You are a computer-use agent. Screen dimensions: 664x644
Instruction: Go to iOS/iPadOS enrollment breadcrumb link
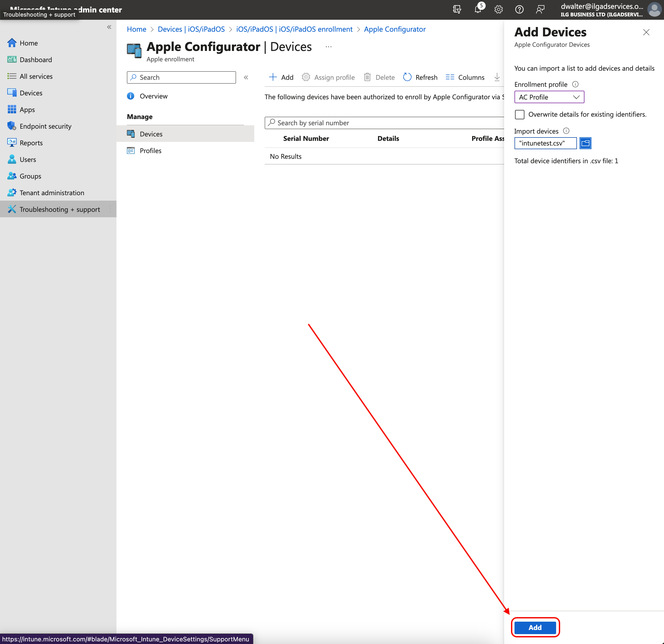point(294,29)
